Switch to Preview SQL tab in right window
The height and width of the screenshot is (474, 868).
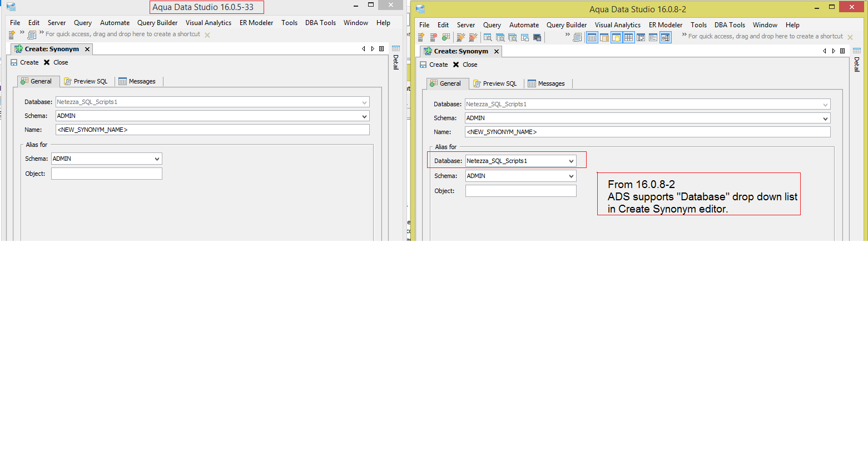pyautogui.click(x=495, y=83)
